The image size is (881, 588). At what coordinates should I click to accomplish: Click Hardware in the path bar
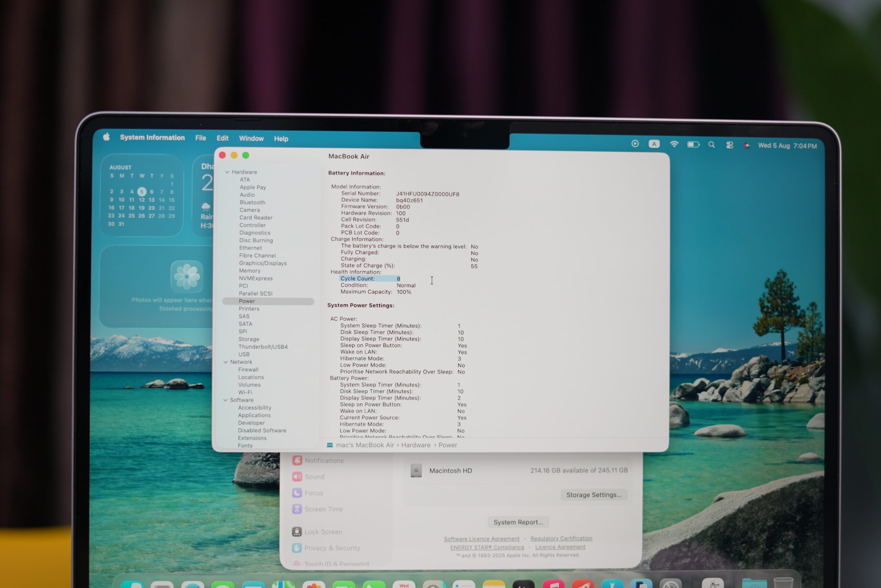click(x=416, y=445)
